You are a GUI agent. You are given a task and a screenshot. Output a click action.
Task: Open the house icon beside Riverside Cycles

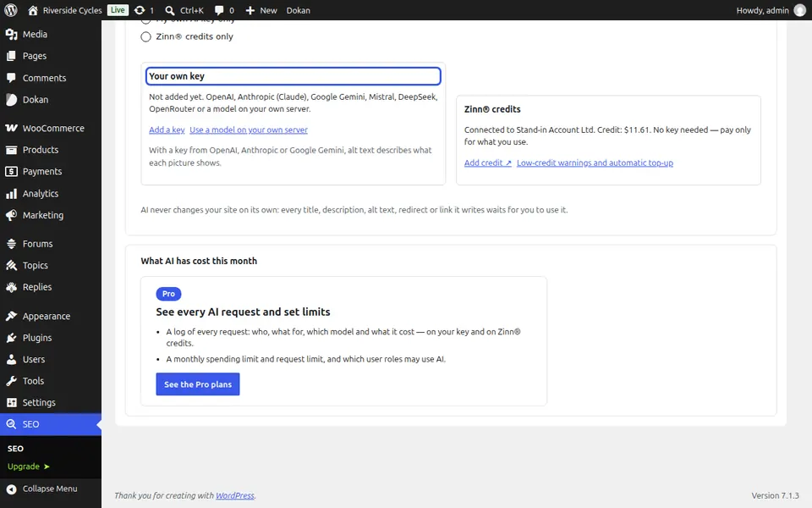click(33, 10)
